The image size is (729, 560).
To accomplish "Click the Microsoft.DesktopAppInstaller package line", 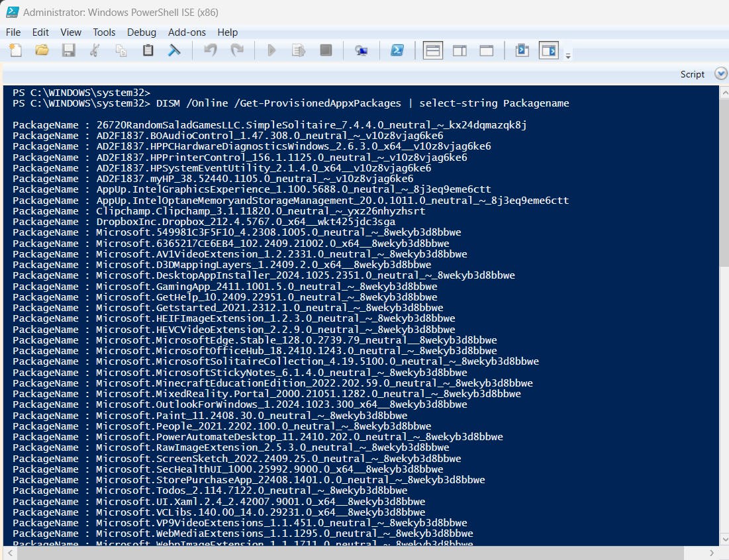I will pos(264,275).
